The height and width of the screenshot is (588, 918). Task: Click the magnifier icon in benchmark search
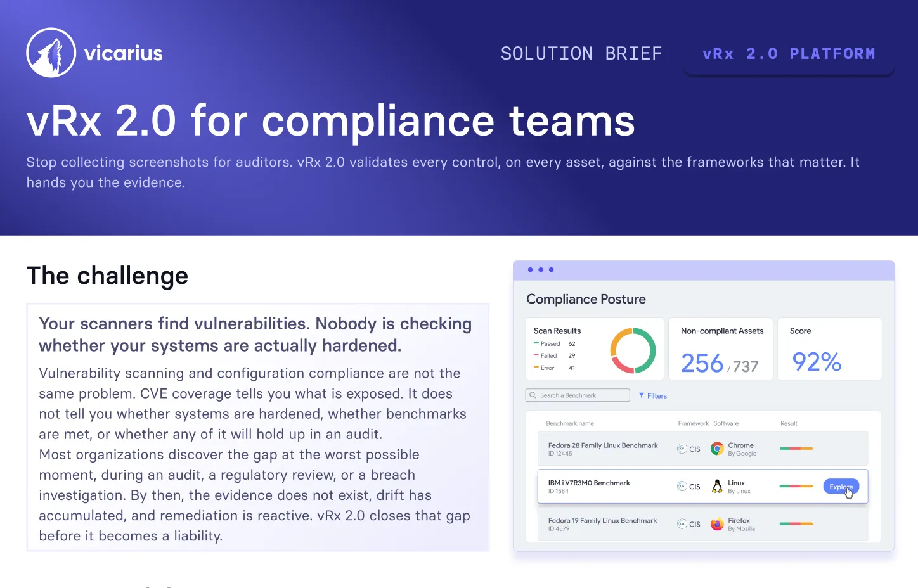[533, 395]
